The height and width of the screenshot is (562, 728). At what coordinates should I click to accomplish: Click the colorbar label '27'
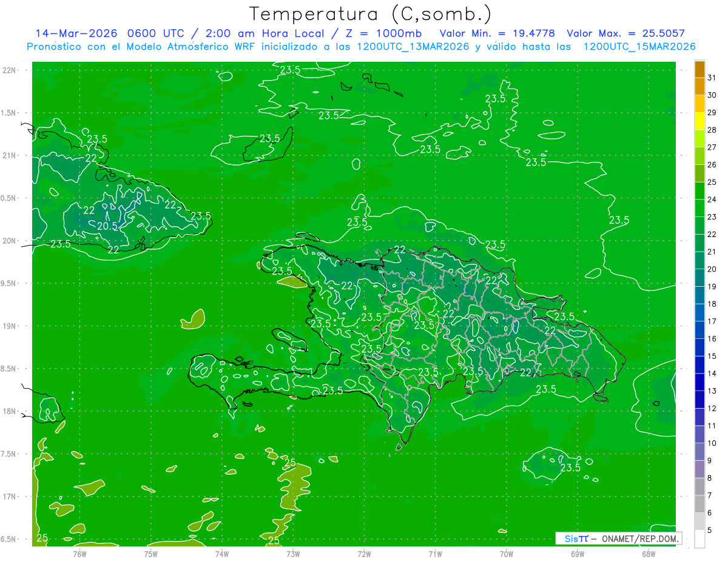[712, 147]
